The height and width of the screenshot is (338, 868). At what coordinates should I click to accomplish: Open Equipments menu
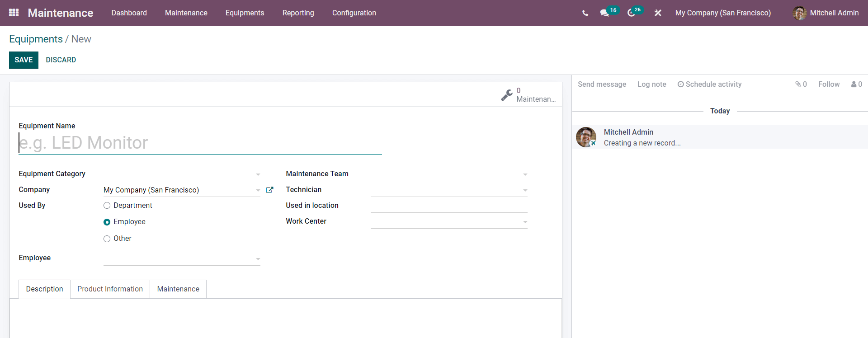point(245,13)
